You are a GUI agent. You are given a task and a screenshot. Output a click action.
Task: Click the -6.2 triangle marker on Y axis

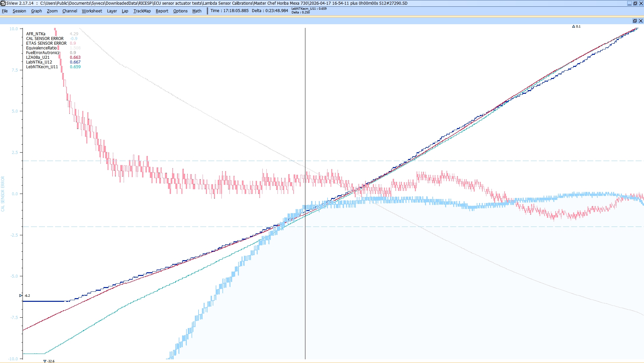tap(21, 296)
